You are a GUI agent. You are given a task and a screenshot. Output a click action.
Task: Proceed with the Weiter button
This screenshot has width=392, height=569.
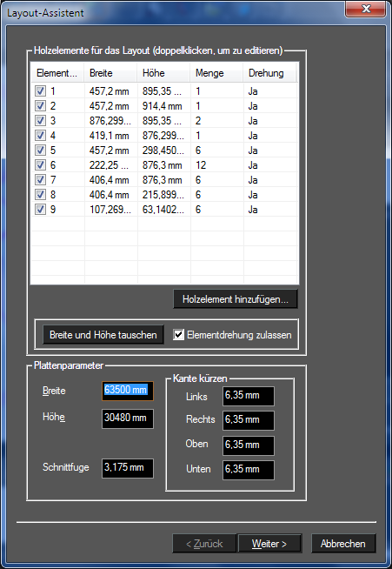point(269,544)
